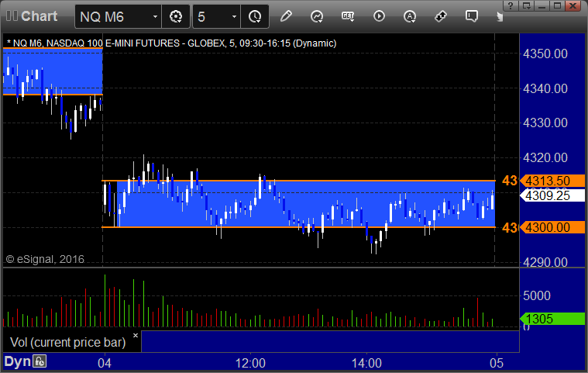Image resolution: width=588 pixels, height=373 pixels.
Task: Click the pointing hand icon in toolbar
Action: click(x=499, y=16)
